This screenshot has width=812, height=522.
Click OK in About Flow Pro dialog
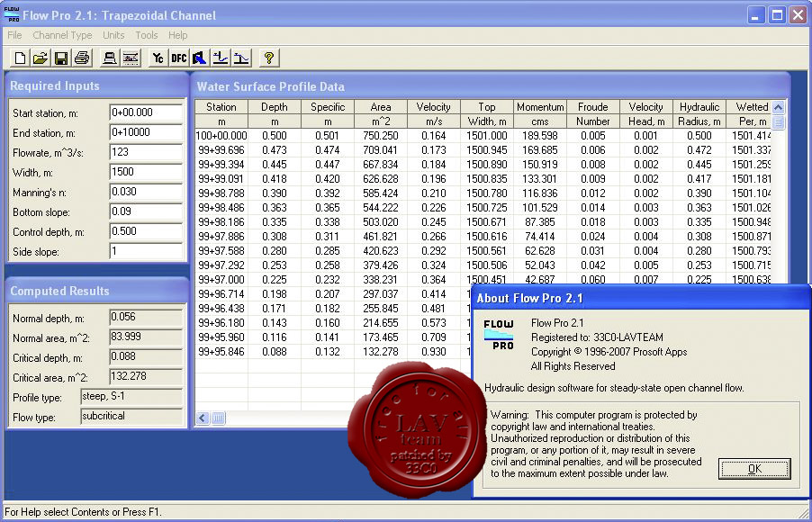click(754, 469)
